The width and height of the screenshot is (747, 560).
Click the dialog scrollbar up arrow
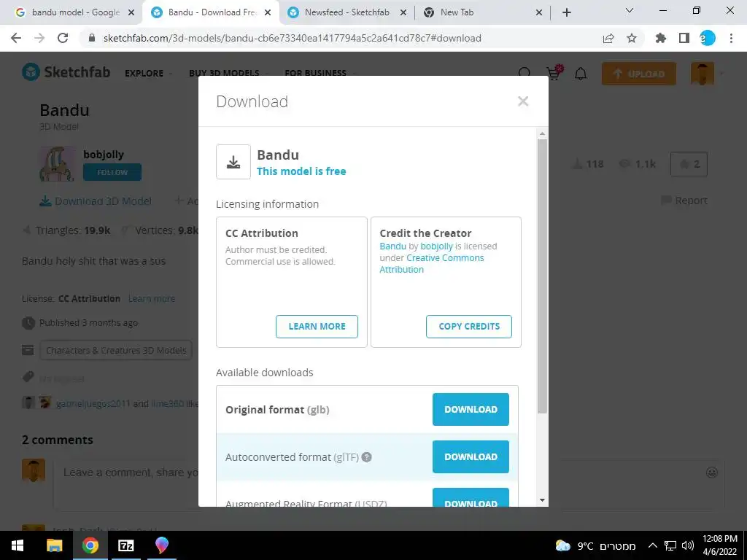tap(542, 133)
